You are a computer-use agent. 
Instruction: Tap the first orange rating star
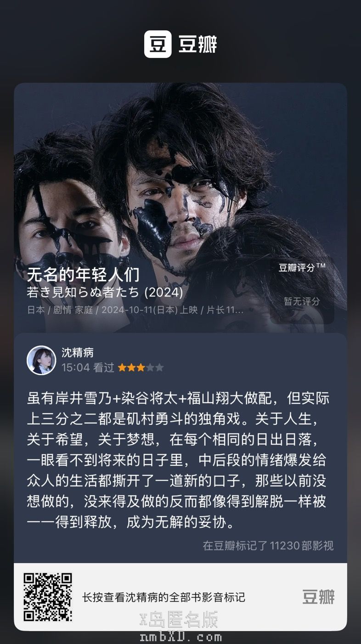coord(122,367)
